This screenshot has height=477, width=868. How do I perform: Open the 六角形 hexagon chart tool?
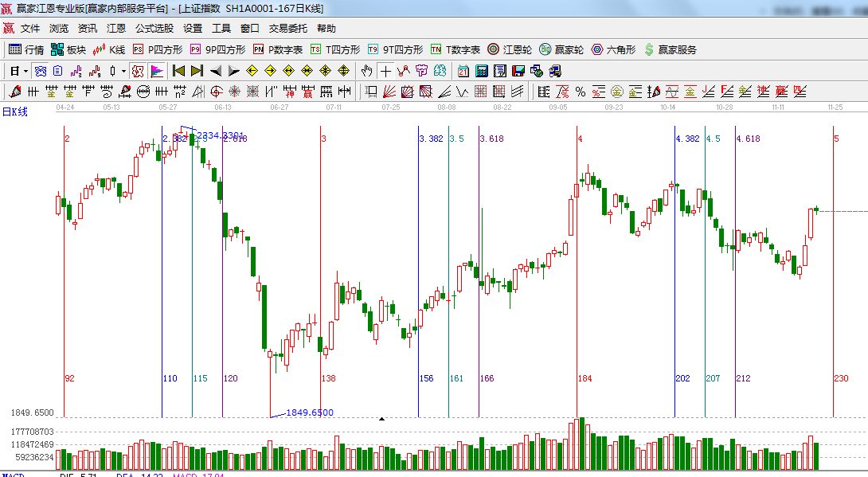[613, 49]
